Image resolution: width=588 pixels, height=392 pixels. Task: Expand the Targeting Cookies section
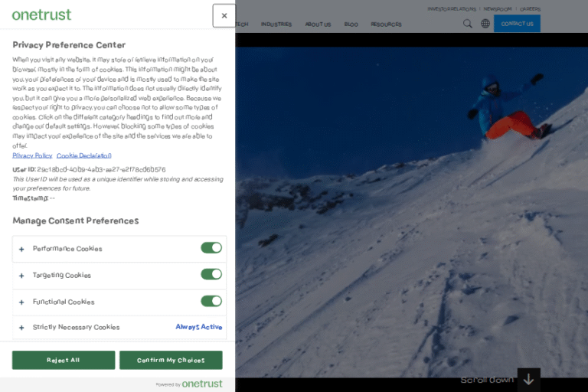click(x=21, y=276)
